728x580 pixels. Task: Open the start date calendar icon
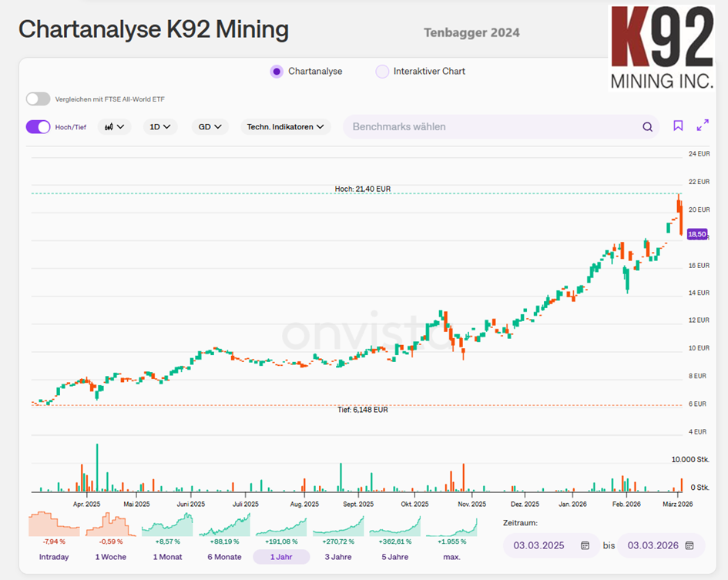click(x=585, y=545)
